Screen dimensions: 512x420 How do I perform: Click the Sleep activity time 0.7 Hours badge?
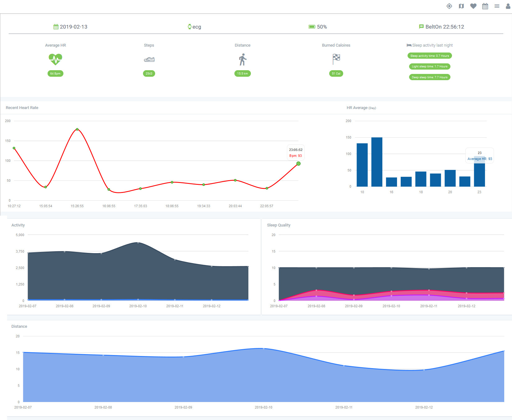(x=430, y=56)
